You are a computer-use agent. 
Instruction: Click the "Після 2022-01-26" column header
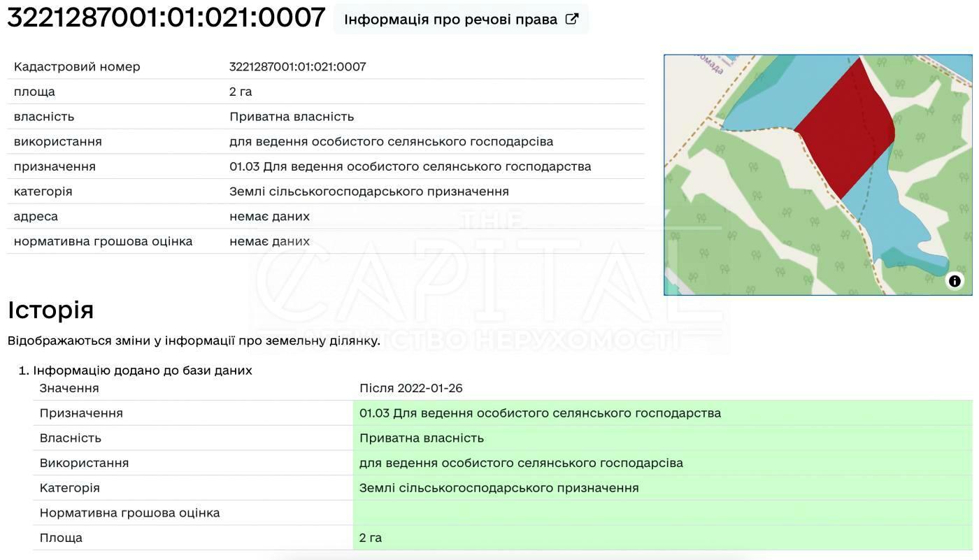pos(410,388)
